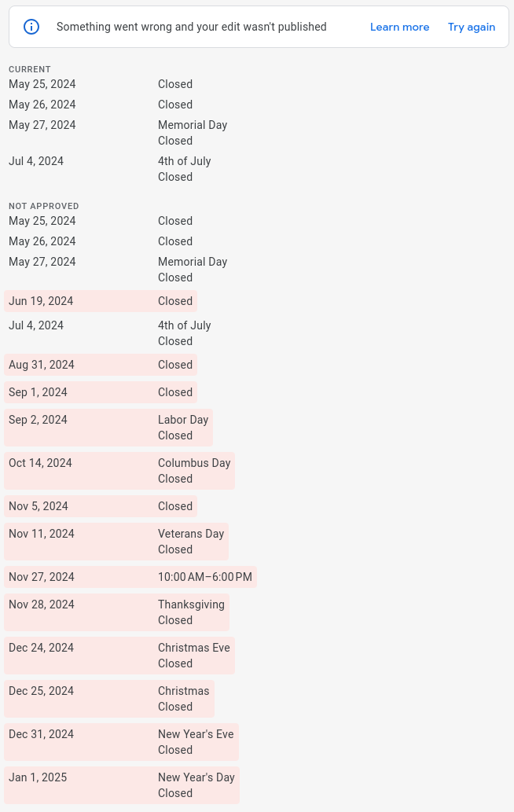Click the Aug 31, 2024 Closed row

pyautogui.click(x=101, y=365)
